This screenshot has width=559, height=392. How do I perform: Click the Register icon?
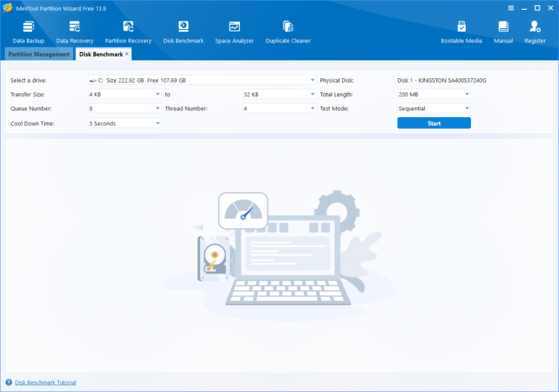click(534, 32)
